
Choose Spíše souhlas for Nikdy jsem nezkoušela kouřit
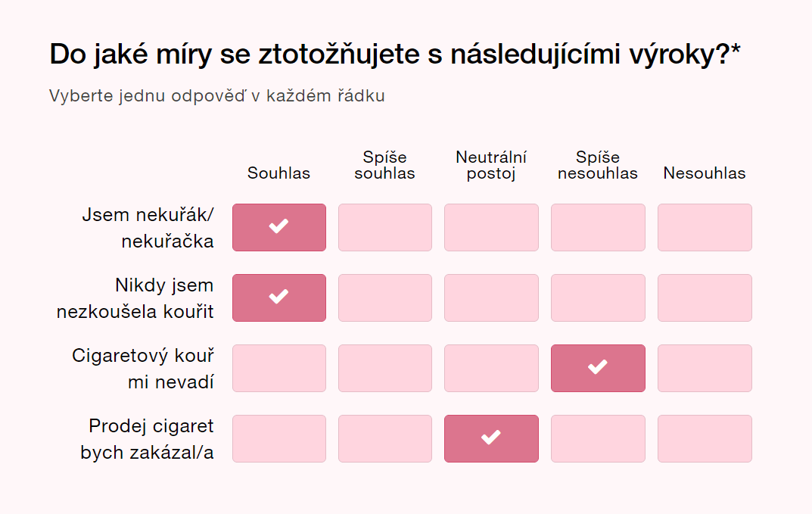(x=385, y=297)
